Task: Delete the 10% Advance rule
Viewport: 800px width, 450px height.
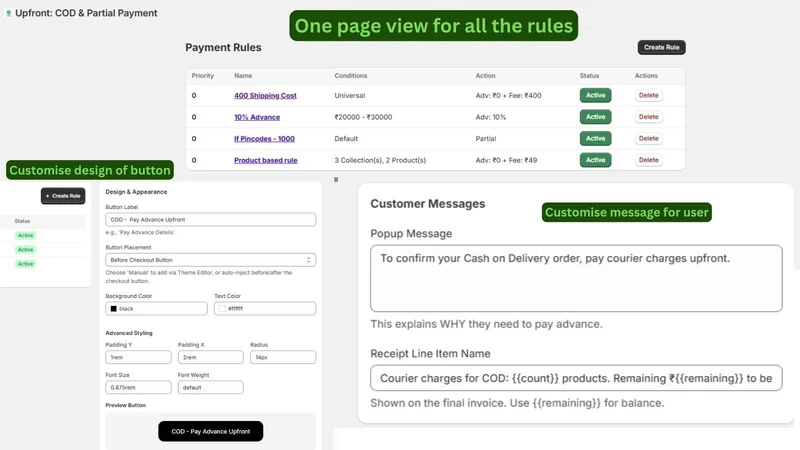Action: tap(648, 117)
